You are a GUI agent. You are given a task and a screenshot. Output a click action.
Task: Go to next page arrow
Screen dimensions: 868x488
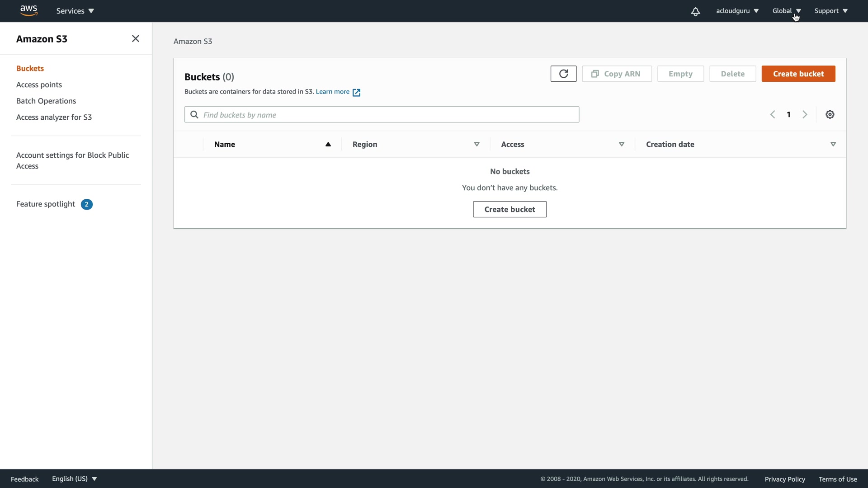(805, 115)
